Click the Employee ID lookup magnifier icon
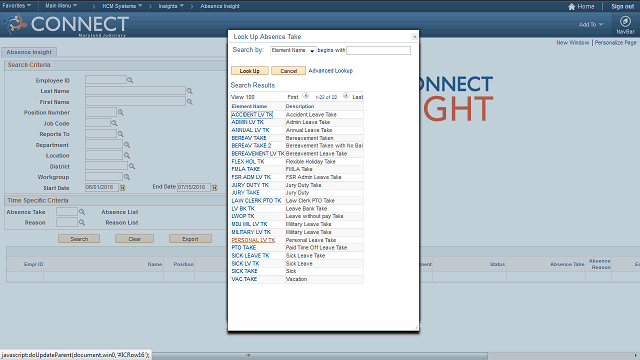Viewport: 640px width, 360px height. click(x=130, y=80)
